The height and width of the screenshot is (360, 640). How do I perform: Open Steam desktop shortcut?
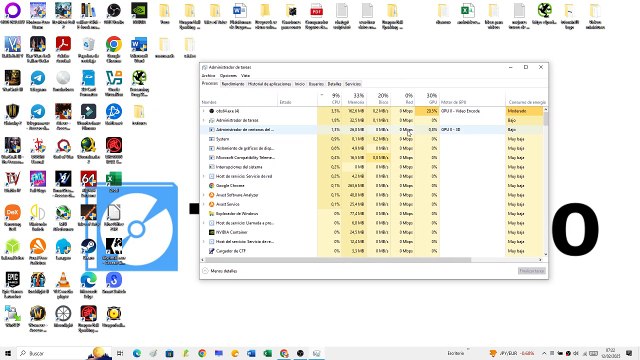[89, 248]
